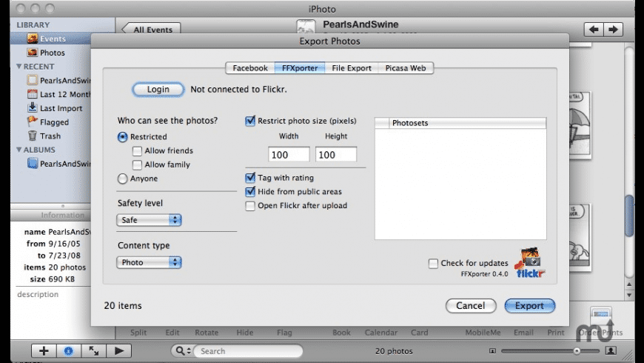Start slideshow with the play button
Screen dimensions: 644x363
click(118, 350)
